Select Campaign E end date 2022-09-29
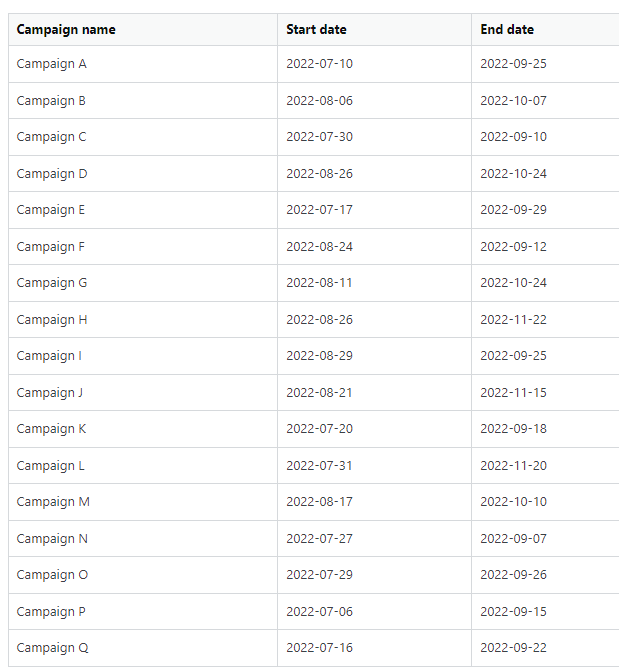Screen dimensions: 619x671 coord(513,210)
